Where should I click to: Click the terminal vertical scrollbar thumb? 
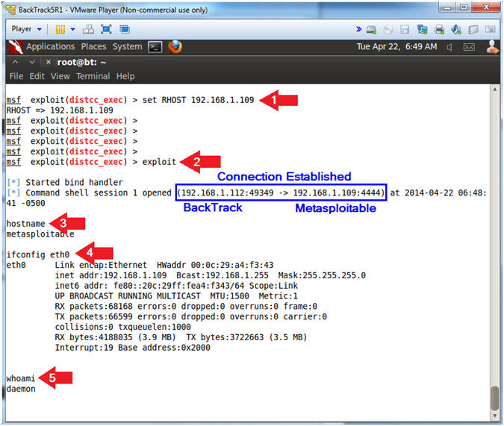pos(495,398)
